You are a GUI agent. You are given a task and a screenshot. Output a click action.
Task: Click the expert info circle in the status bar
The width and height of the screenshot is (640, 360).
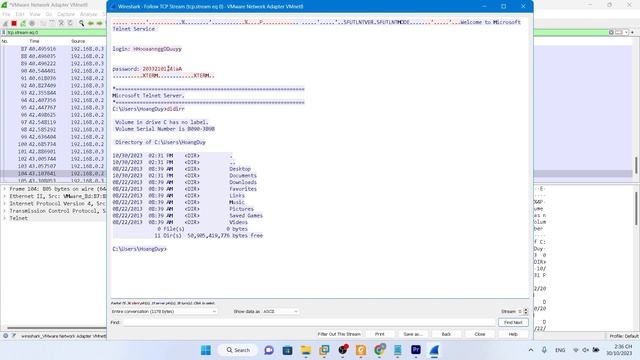pyautogui.click(x=5, y=336)
